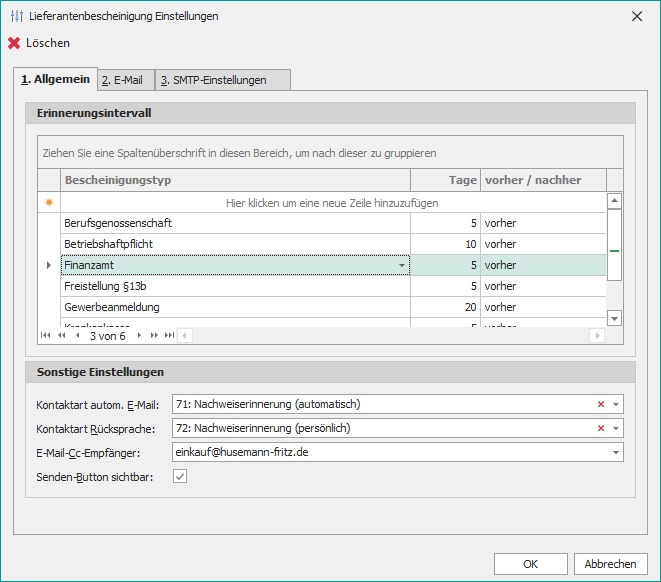Expand the E-Mail-Cc-Empfänger dropdown
The width and height of the screenshot is (661, 582).
tap(616, 452)
